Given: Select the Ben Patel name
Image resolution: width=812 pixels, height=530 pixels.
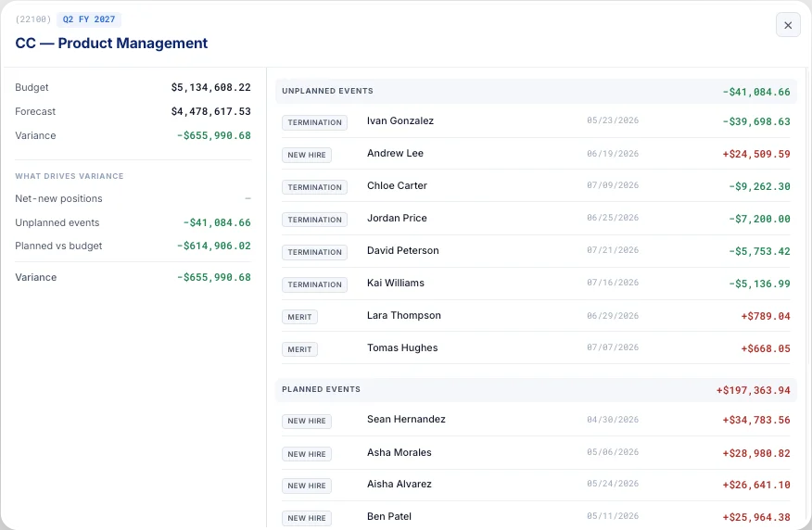Looking at the screenshot, I should (389, 516).
